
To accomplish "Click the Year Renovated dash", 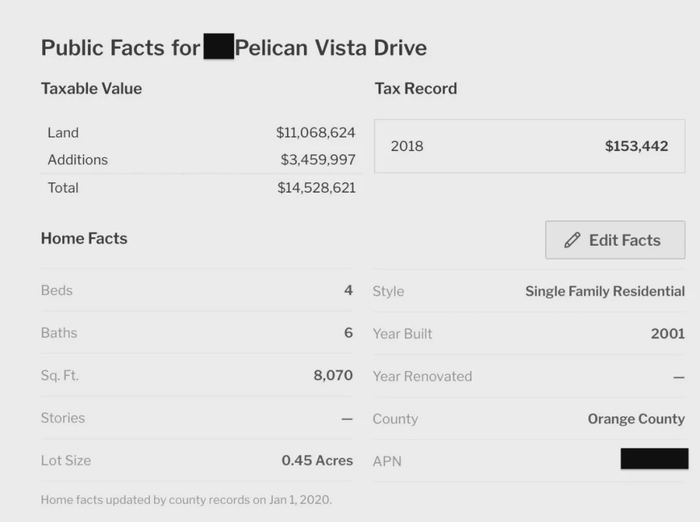I will pyautogui.click(x=679, y=376).
